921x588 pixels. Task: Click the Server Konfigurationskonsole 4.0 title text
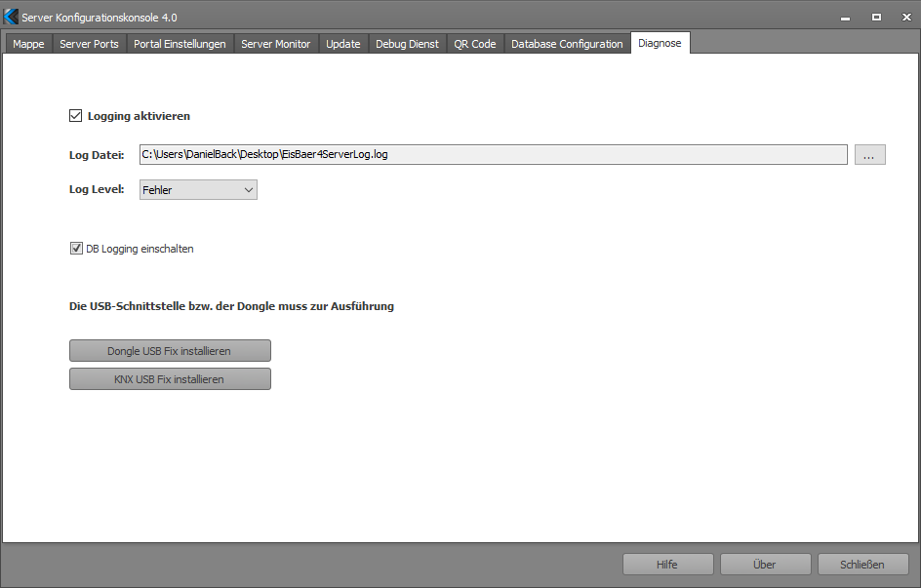coord(100,18)
